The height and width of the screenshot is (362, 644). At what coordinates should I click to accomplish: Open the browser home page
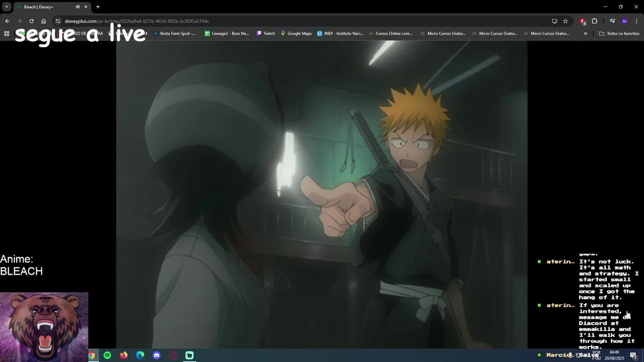click(x=44, y=21)
